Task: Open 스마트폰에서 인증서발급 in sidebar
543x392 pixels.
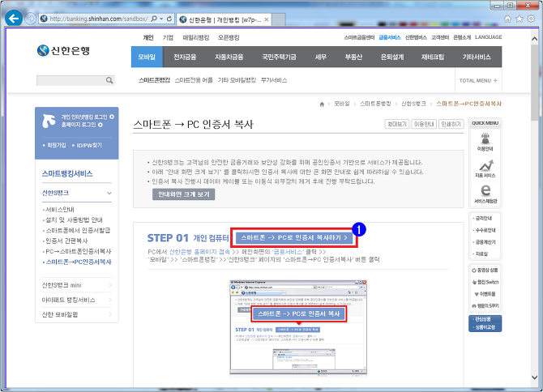Action: point(78,230)
